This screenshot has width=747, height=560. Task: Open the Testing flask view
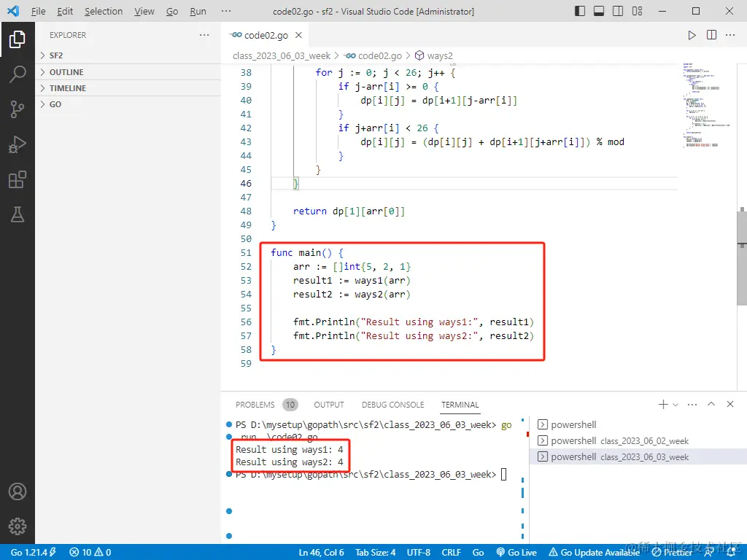18,214
